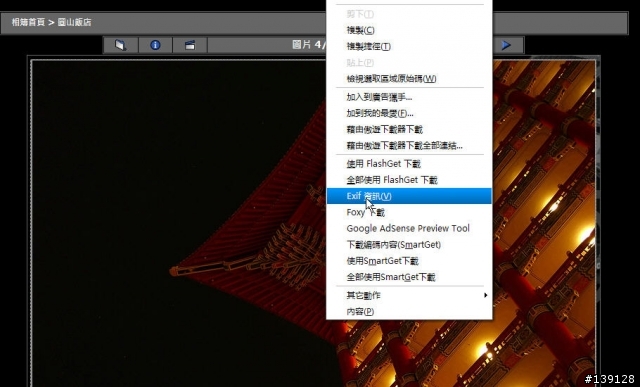Image resolution: width=640 pixels, height=387 pixels.
Task: Choose 下載網頁內容(SmartGet) menu item
Action: 409,245
